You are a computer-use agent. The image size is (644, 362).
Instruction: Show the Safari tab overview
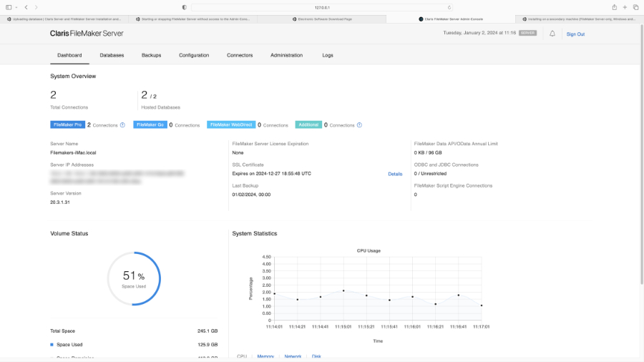click(x=635, y=7)
